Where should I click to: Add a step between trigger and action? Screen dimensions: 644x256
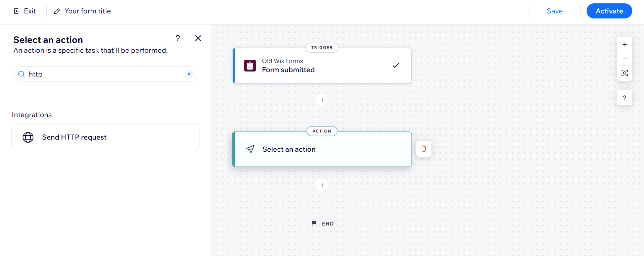pos(322,100)
